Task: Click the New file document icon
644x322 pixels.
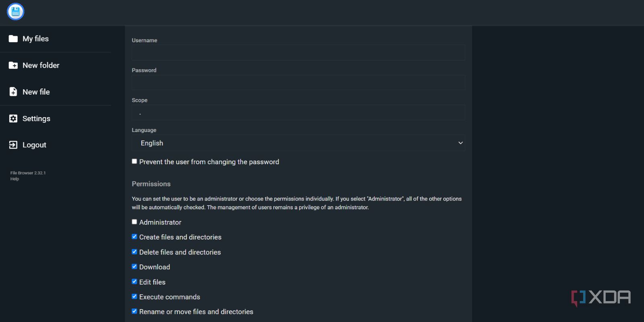Action: 13,92
